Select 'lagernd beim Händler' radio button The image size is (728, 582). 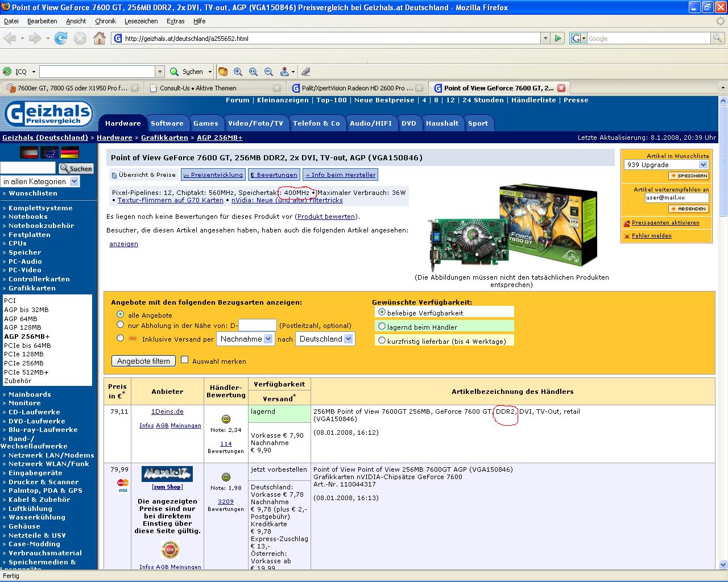tap(382, 326)
